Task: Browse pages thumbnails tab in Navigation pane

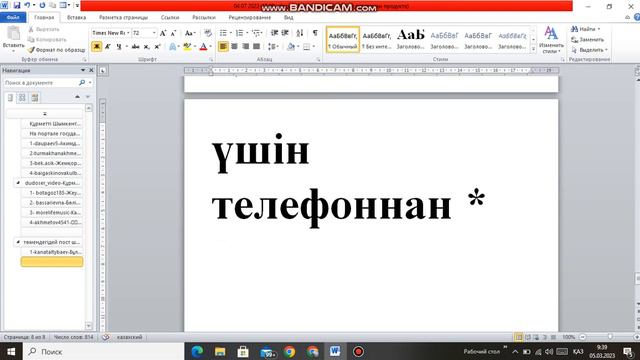Action: 22,98
